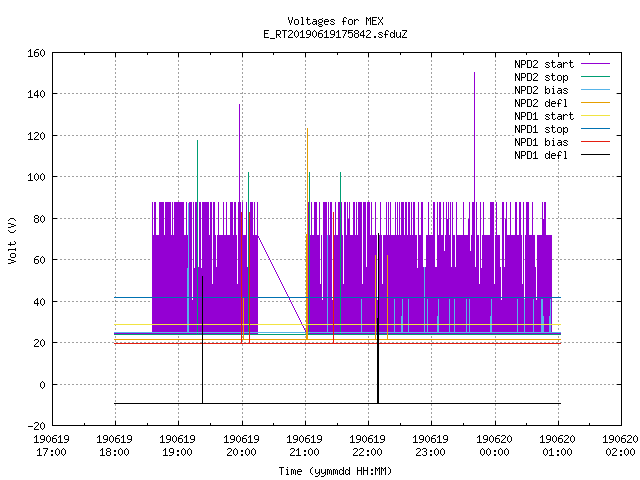Select the 'NPD1 defl' legend label
The height and width of the screenshot is (480, 640).
click(x=541, y=156)
